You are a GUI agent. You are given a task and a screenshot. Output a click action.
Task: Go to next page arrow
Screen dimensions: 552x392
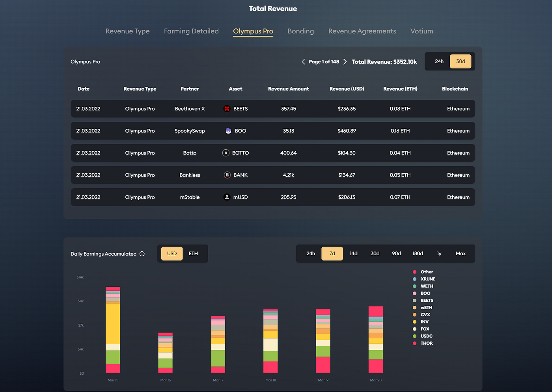[345, 61]
